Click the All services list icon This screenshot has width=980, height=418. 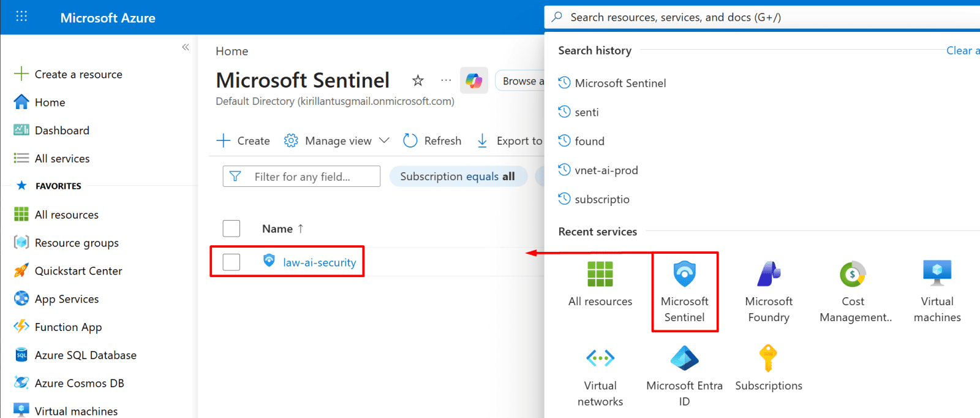[21, 158]
